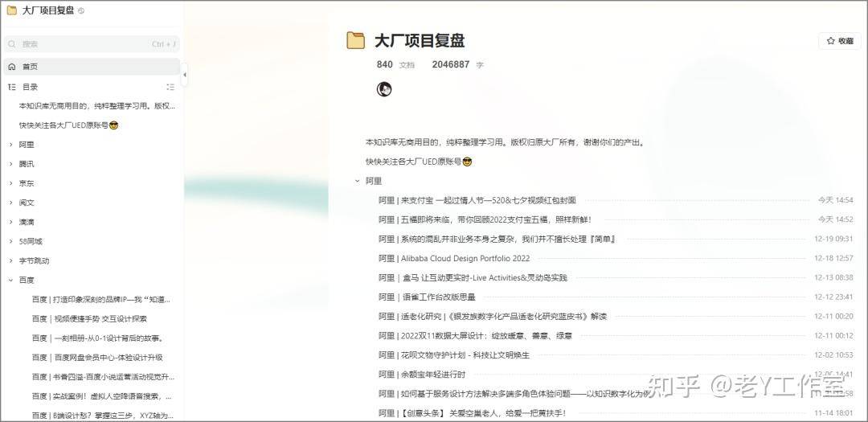Open 首页 in the sidebar
This screenshot has width=868, height=422.
click(92, 67)
